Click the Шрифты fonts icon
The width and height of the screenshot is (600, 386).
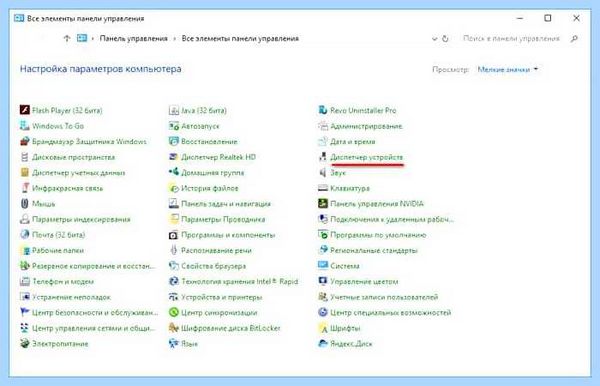pos(323,328)
